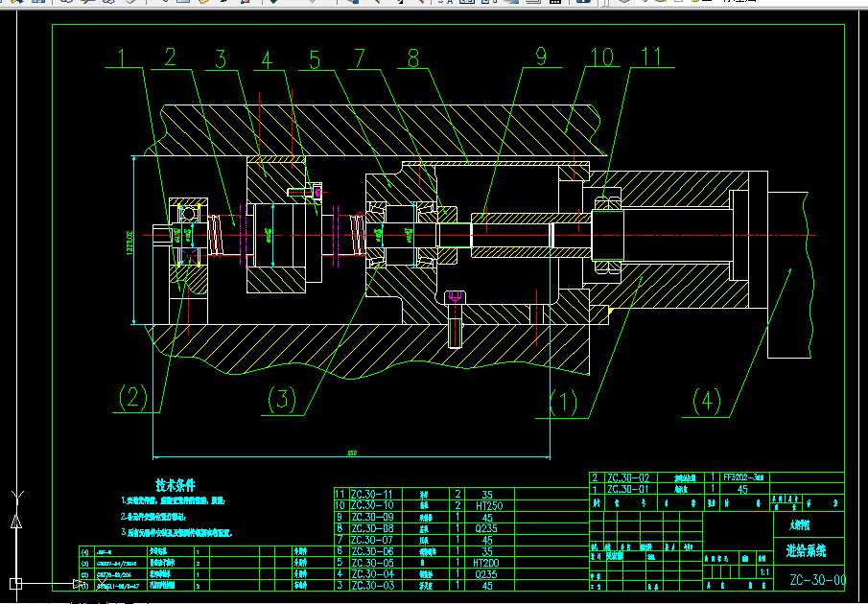Select the 进给系统 drawing title text
This screenshot has height=604, width=868.
pyautogui.click(x=806, y=551)
